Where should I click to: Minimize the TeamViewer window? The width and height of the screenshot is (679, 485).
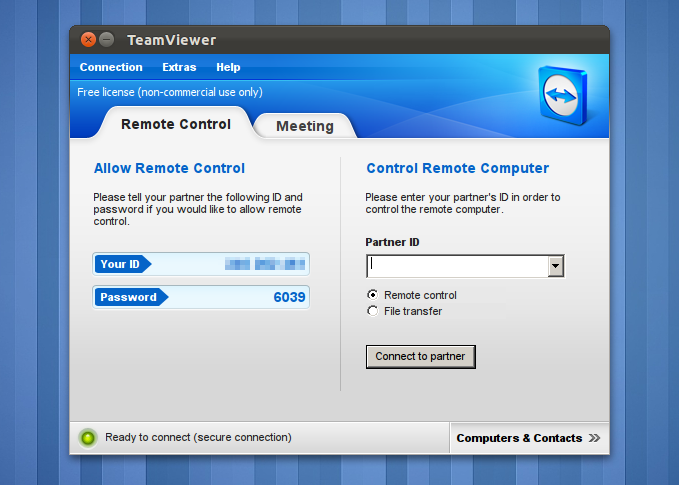[106, 40]
